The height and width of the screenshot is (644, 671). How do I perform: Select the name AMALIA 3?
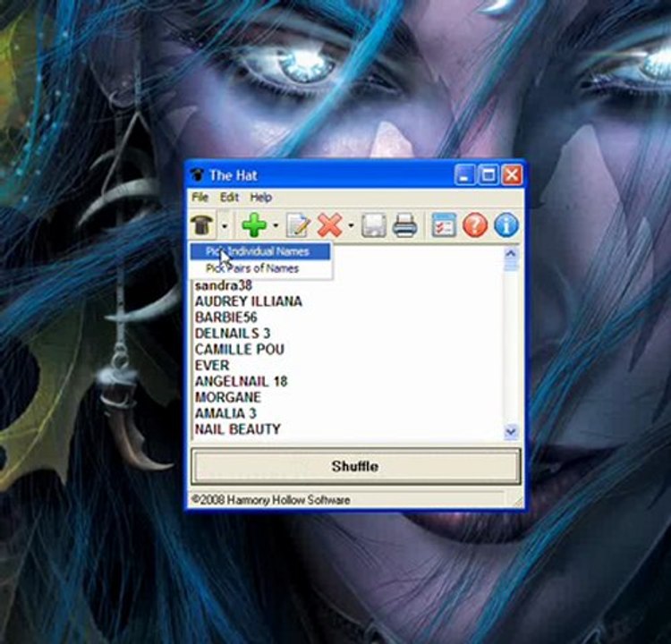coord(225,413)
